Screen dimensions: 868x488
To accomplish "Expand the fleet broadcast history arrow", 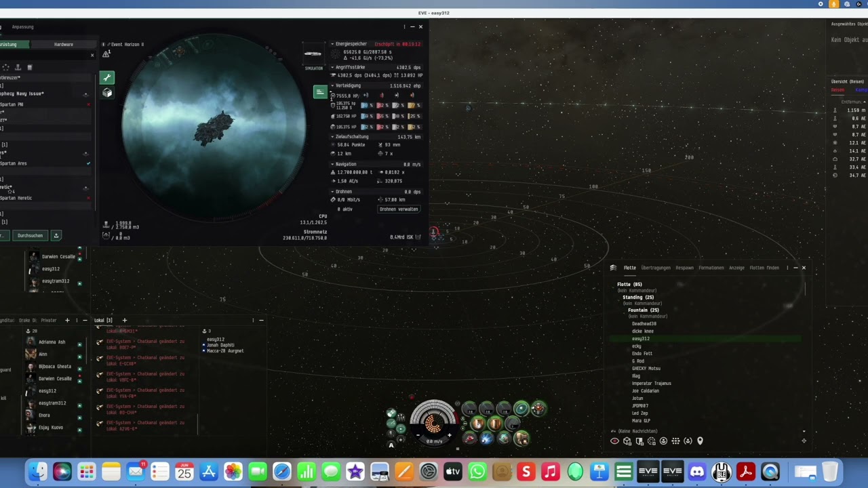I will [x=804, y=431].
